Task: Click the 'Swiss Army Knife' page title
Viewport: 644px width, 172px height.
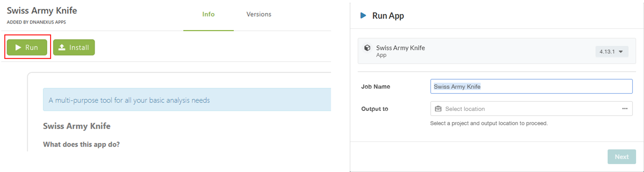Action: [42, 11]
